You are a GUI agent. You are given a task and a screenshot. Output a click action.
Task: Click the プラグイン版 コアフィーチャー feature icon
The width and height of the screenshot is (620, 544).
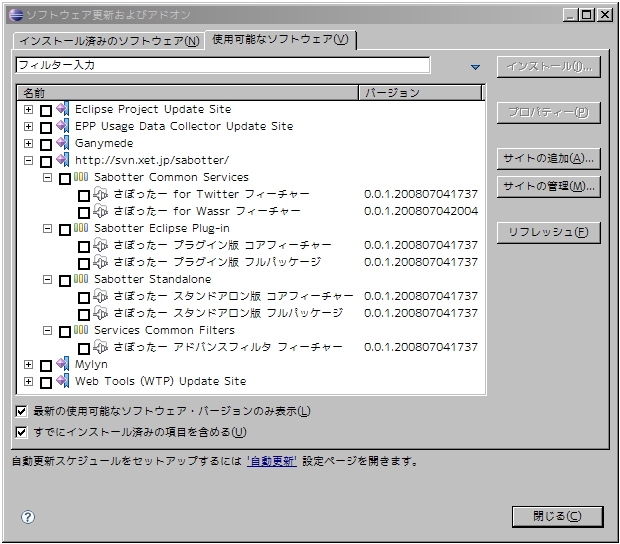101,245
